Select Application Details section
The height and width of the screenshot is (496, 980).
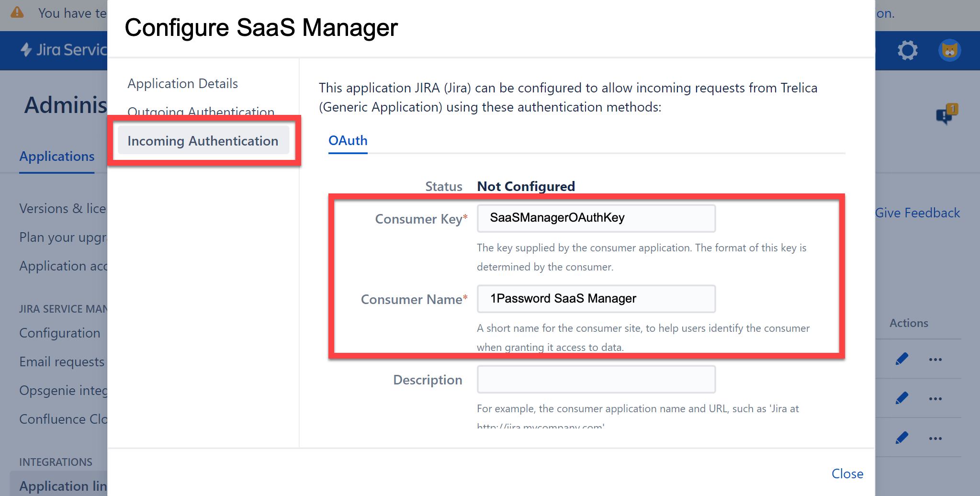pyautogui.click(x=182, y=83)
